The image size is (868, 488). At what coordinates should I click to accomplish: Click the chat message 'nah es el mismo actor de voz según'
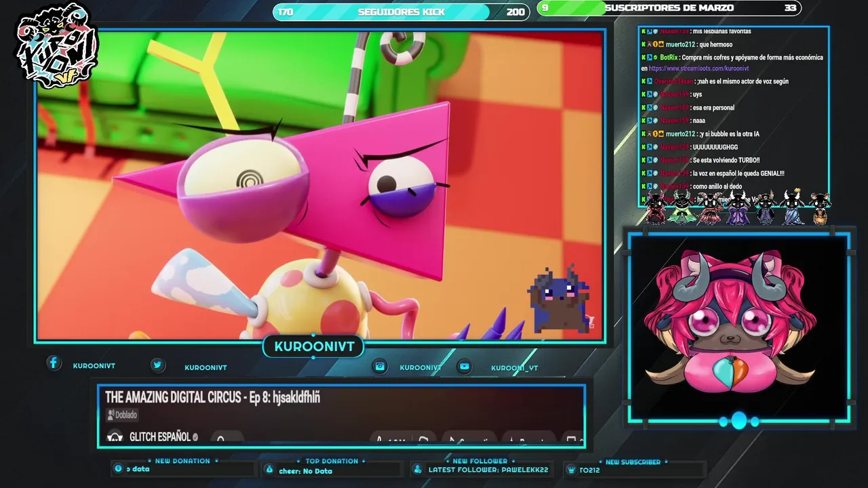click(742, 81)
